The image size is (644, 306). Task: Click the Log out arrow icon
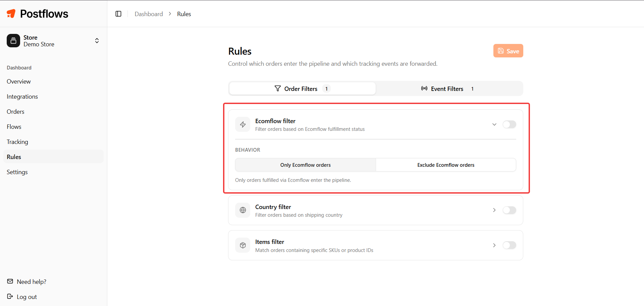[10, 297]
